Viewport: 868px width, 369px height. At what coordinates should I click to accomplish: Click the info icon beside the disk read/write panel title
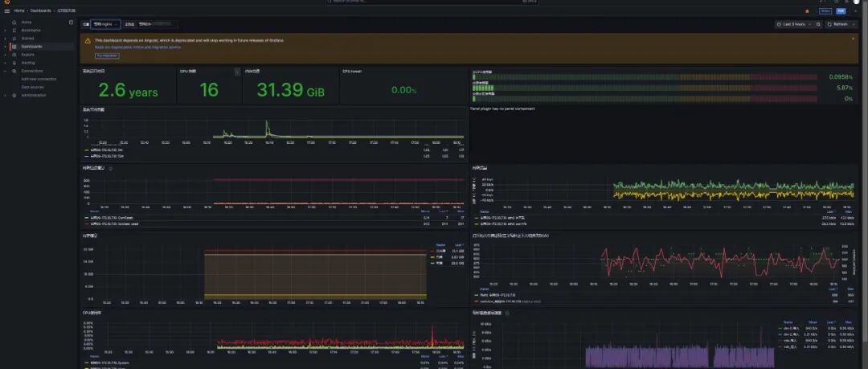[508, 313]
